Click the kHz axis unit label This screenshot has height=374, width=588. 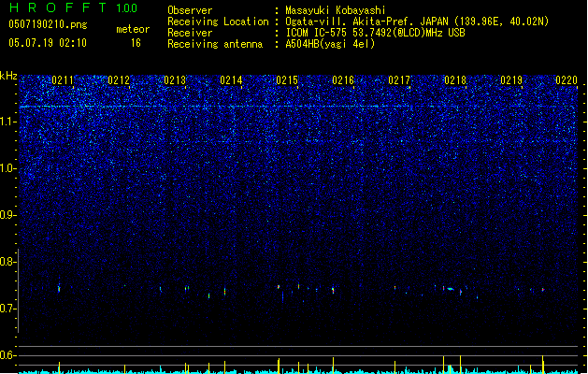pos(8,76)
